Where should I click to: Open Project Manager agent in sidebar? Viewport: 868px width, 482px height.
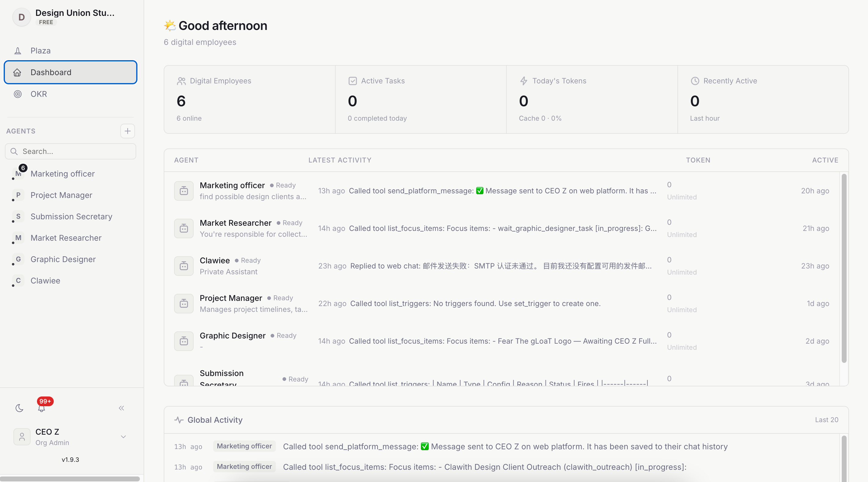tap(71, 195)
